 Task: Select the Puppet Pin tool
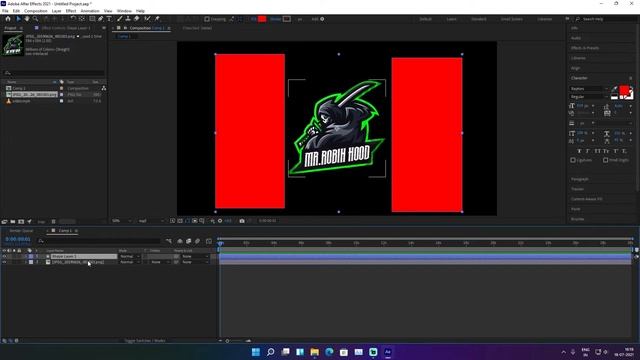pyautogui.click(x=157, y=19)
